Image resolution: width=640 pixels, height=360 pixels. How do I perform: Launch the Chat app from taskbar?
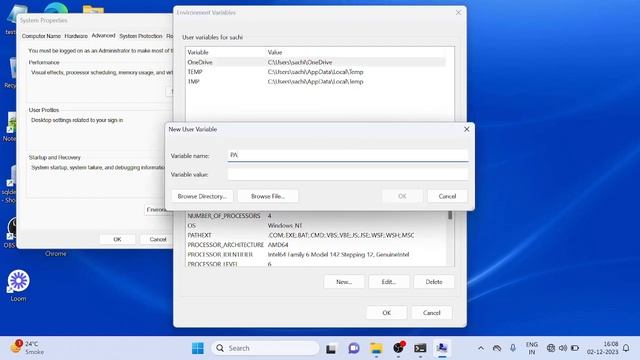click(353, 348)
